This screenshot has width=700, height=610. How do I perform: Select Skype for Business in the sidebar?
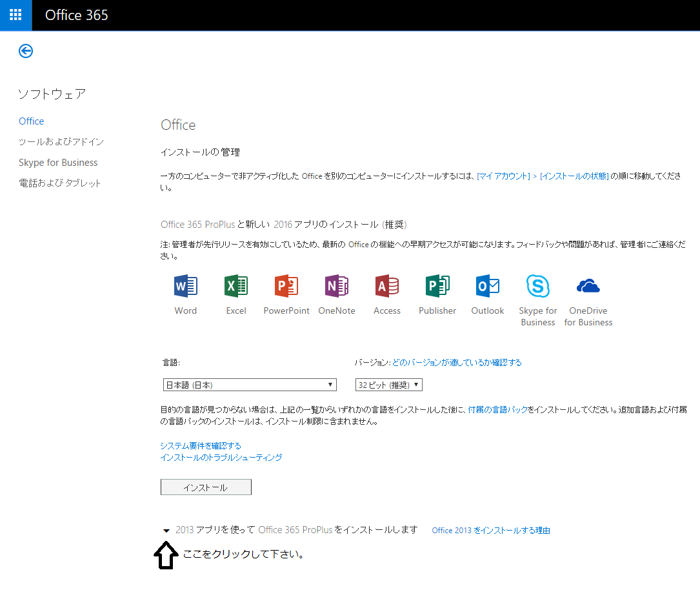58,163
